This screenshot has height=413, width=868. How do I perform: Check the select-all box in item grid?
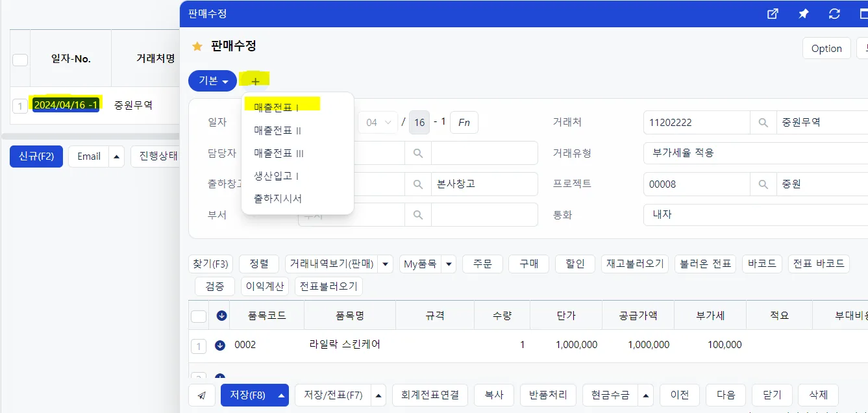[199, 316]
